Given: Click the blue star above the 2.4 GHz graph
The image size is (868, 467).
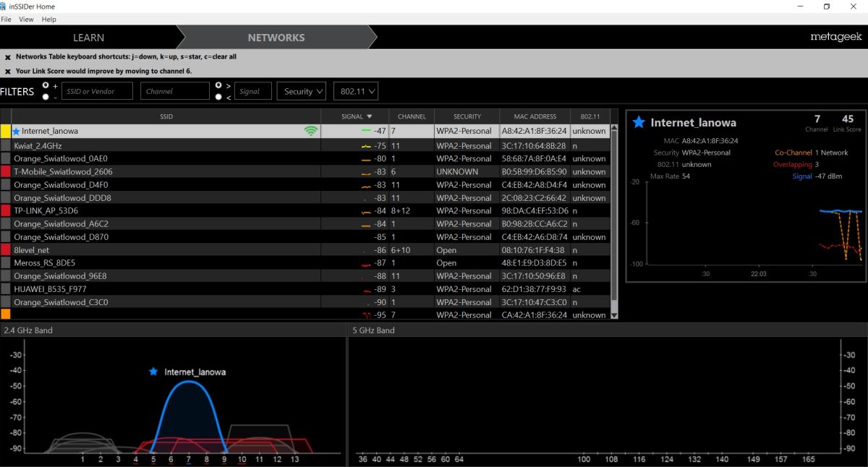Looking at the screenshot, I should tap(153, 372).
